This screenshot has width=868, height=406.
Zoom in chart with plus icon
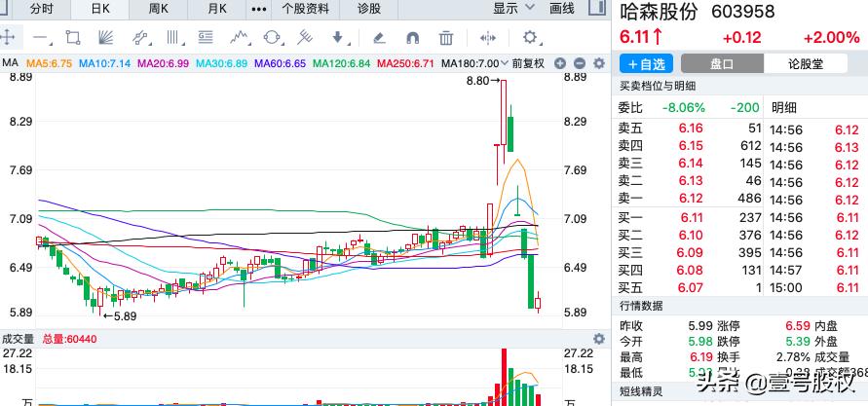560,63
